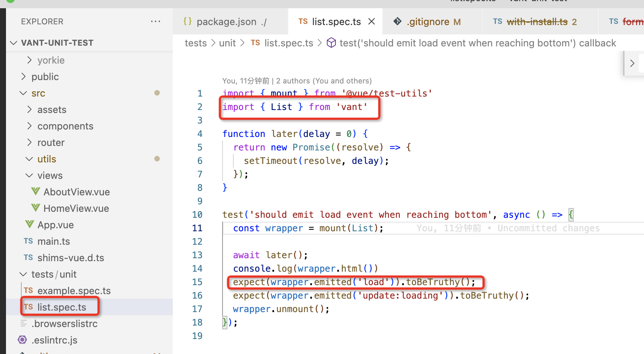The height and width of the screenshot is (354, 644).
Task: Collapse the src folder
Action: point(23,93)
